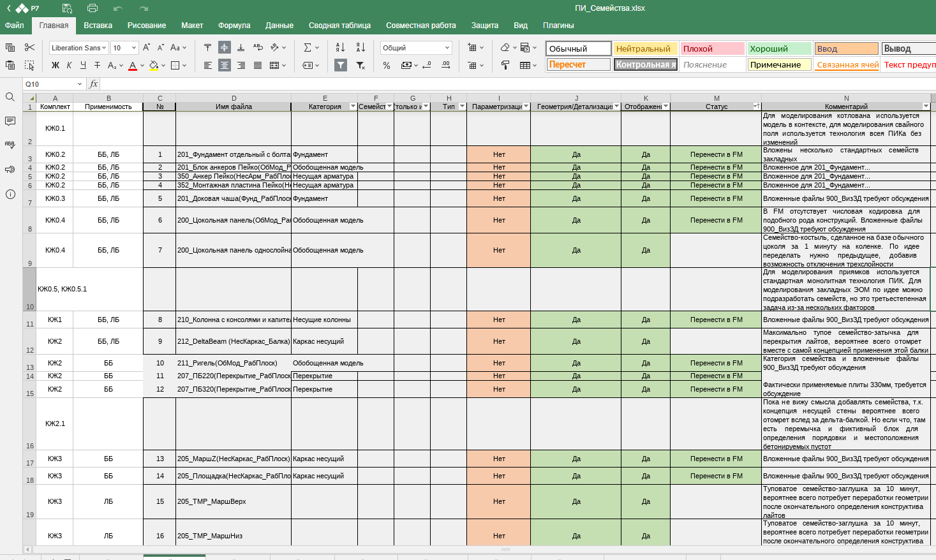Screen dimensions: 936x560
Task: Switch to the Данные tab
Action: point(279,26)
